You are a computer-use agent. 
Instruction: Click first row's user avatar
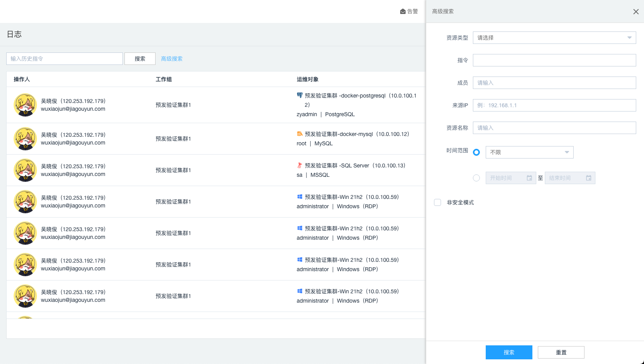(25, 105)
